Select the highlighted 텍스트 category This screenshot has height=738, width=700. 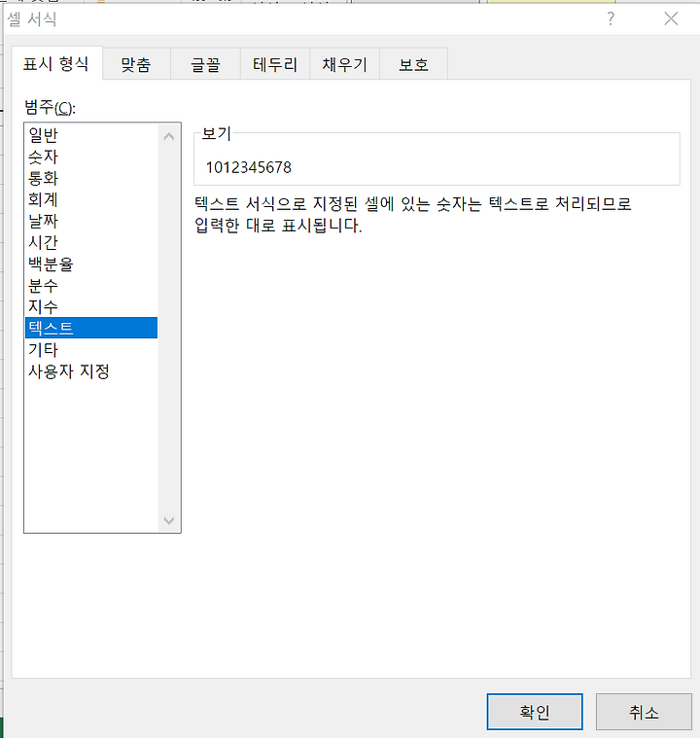(x=91, y=328)
